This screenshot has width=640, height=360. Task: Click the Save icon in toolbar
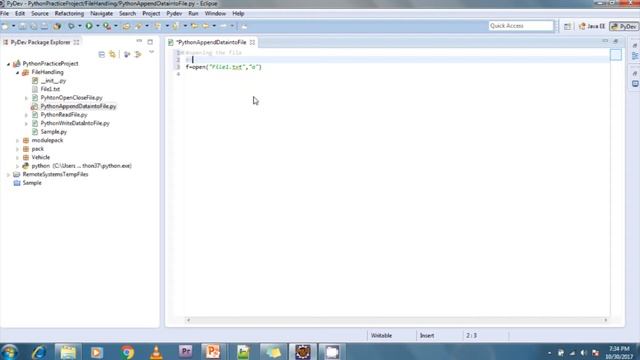pos(23,26)
